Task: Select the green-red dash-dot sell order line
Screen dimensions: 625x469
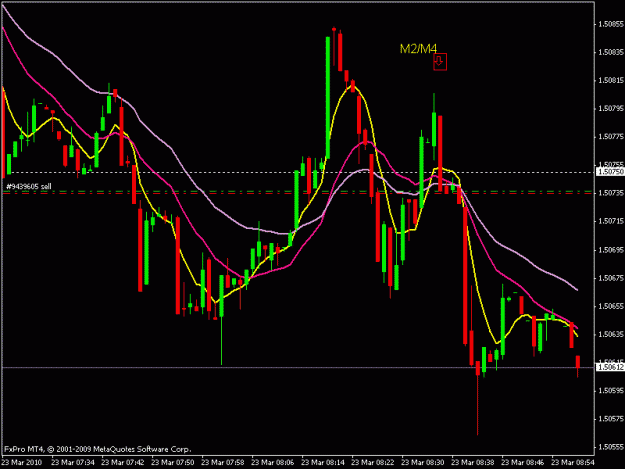Action: tap(298, 192)
